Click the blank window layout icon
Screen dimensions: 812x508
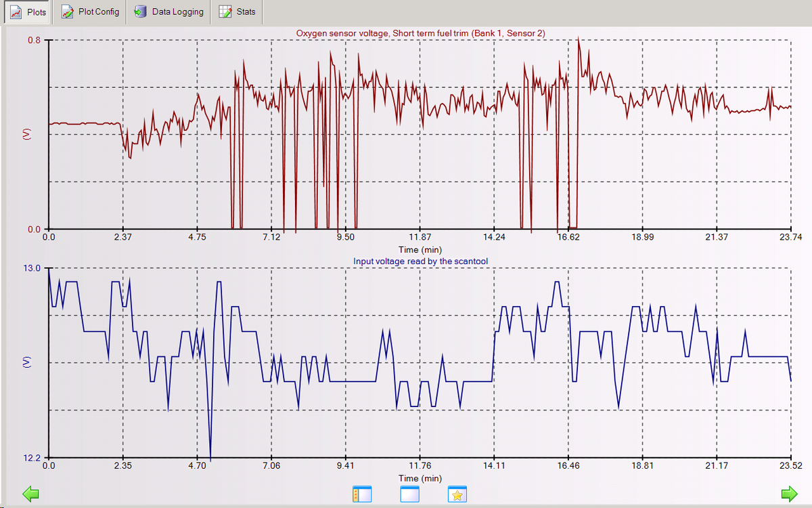click(409, 494)
